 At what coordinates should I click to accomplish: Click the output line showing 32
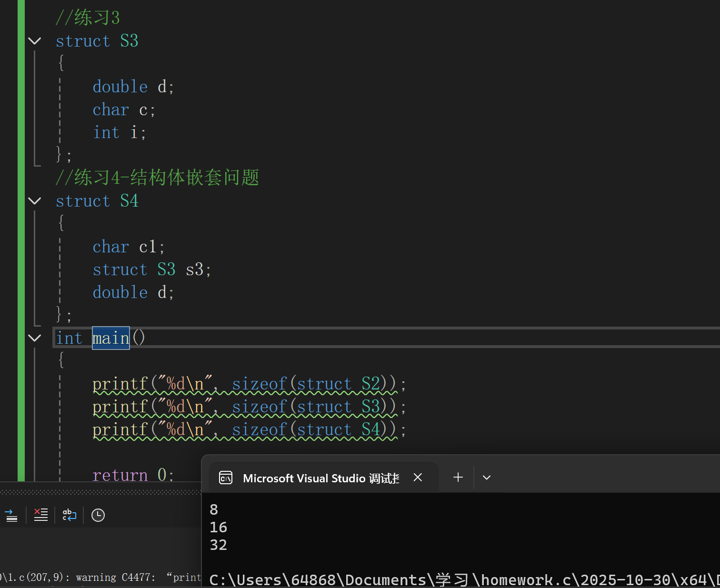click(219, 545)
